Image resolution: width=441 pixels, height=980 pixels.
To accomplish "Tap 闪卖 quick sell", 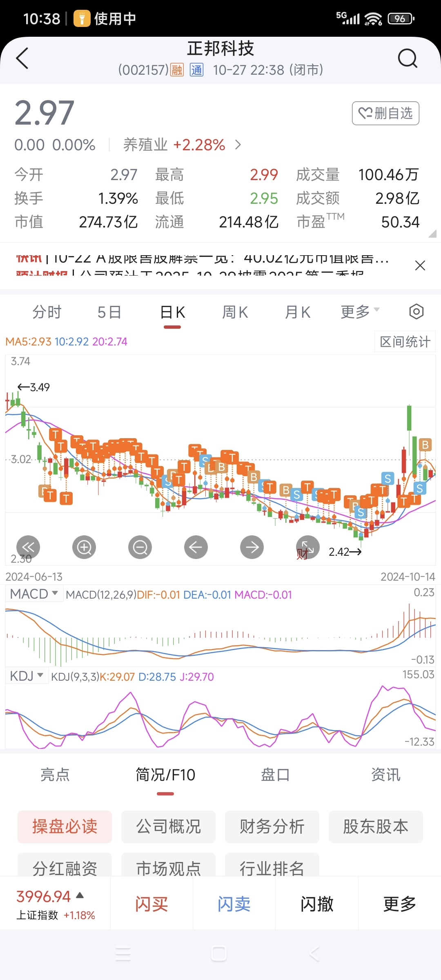I will (x=234, y=904).
